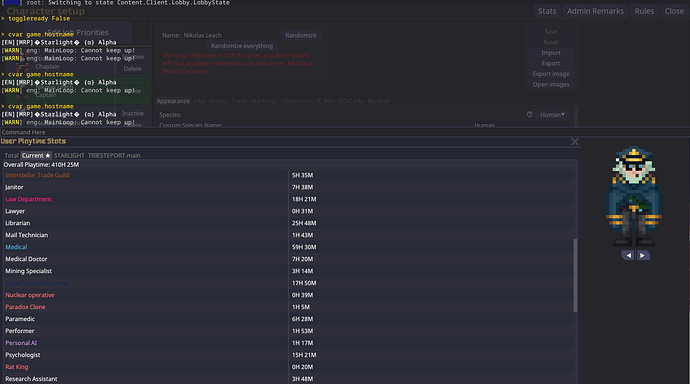Close the User Playtime Stats window
This screenshot has height=384, width=690.
pyautogui.click(x=575, y=142)
